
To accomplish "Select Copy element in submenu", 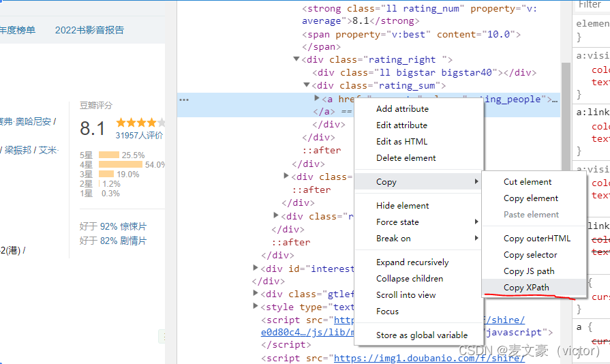I will click(531, 198).
